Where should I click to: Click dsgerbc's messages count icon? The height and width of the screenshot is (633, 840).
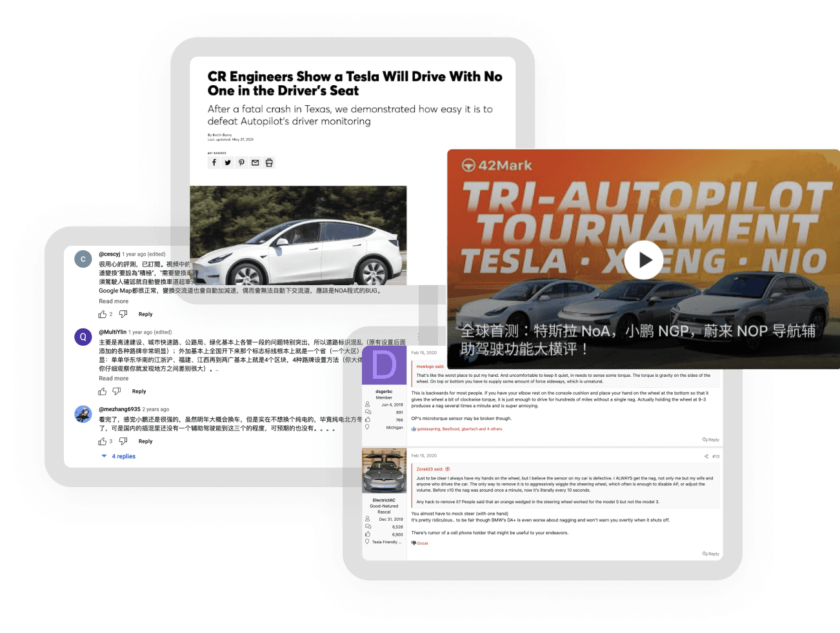point(368,412)
